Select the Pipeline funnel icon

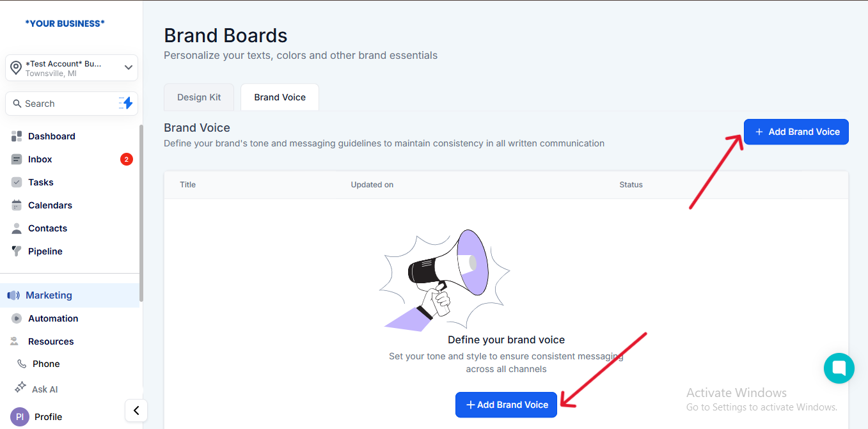pos(17,251)
